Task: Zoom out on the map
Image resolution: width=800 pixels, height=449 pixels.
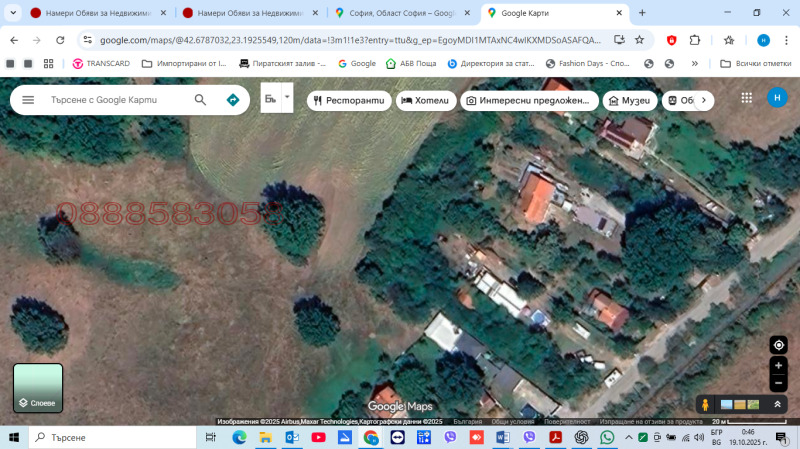Action: 778,383
